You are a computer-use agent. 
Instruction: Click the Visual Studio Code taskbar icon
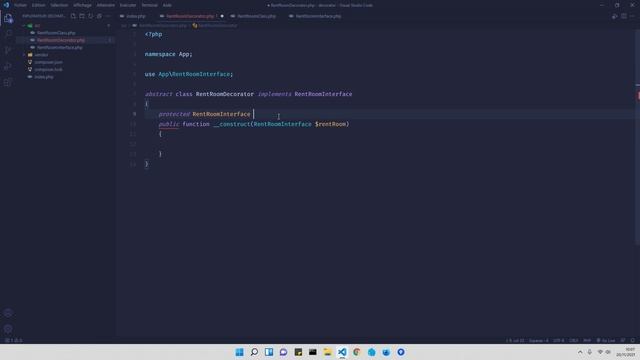coord(342,352)
